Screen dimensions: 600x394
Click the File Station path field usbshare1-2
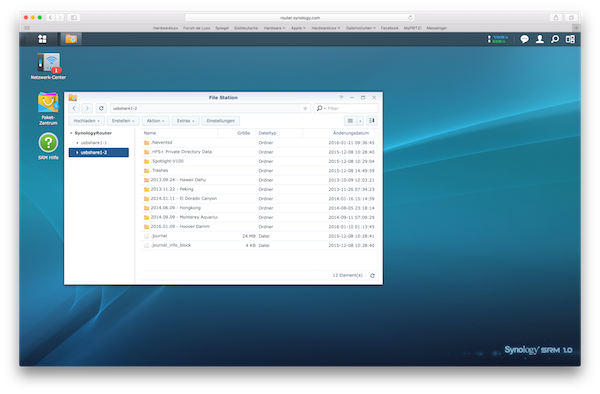coord(210,108)
